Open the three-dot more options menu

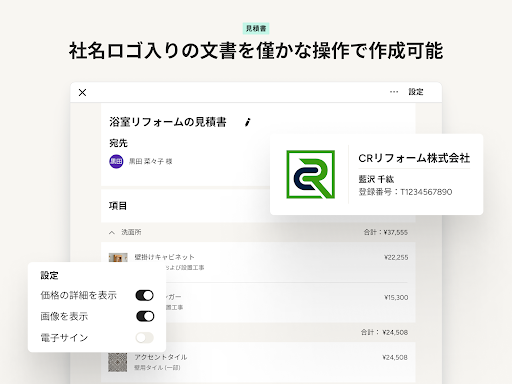[x=394, y=92]
